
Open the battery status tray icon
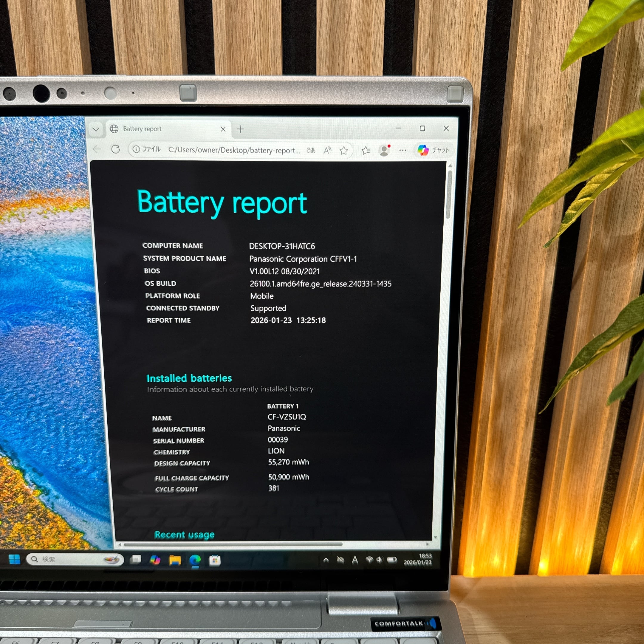pyautogui.click(x=392, y=560)
